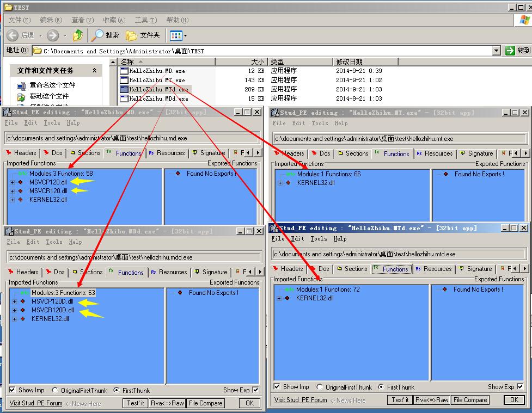
Task: Click Test' it button in the MTd.exe window
Action: click(x=400, y=400)
